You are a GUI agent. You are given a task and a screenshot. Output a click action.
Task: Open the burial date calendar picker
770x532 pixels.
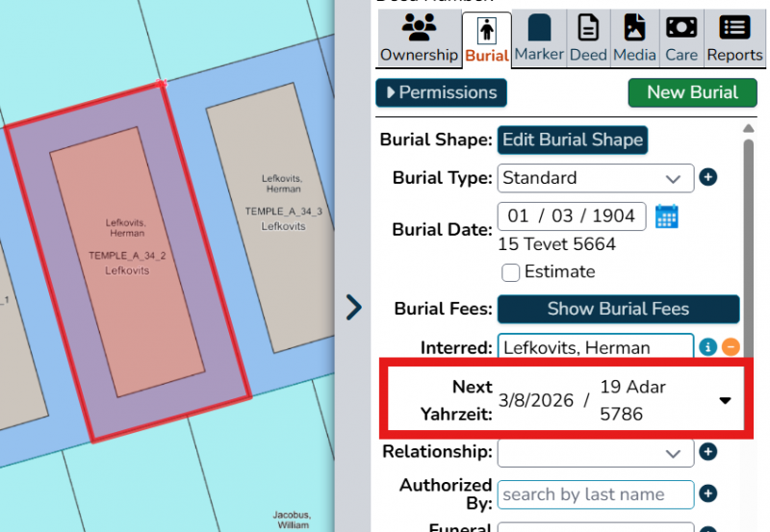tap(666, 216)
